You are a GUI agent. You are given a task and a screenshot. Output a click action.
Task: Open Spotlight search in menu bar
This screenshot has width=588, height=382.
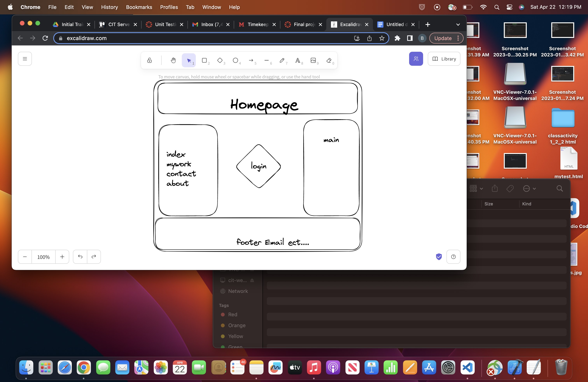[x=497, y=7]
